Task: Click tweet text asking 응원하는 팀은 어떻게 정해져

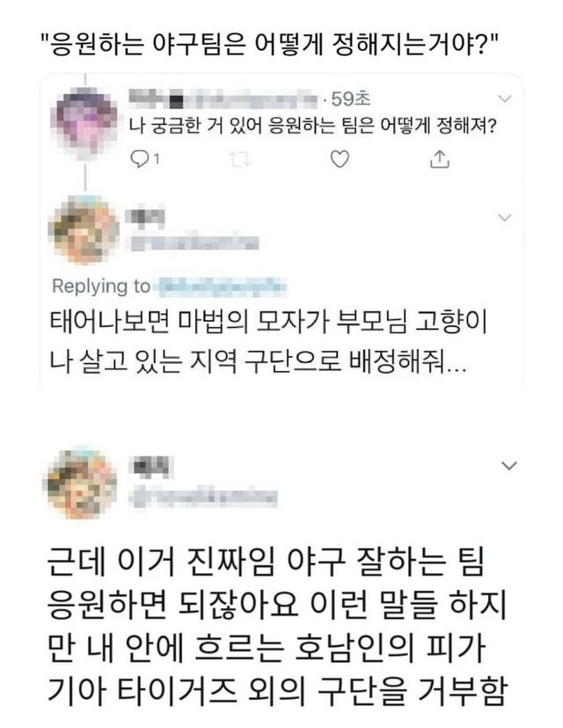Action: click(x=311, y=126)
